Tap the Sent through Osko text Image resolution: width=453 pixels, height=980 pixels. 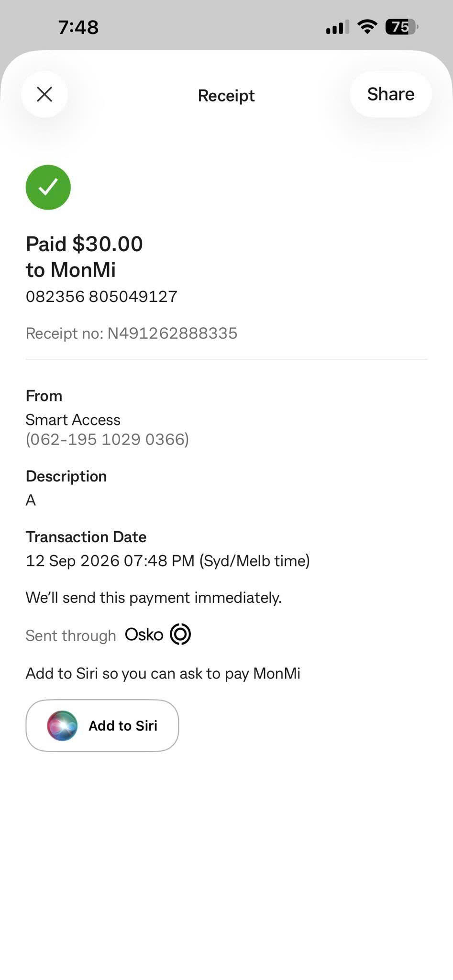tap(108, 635)
